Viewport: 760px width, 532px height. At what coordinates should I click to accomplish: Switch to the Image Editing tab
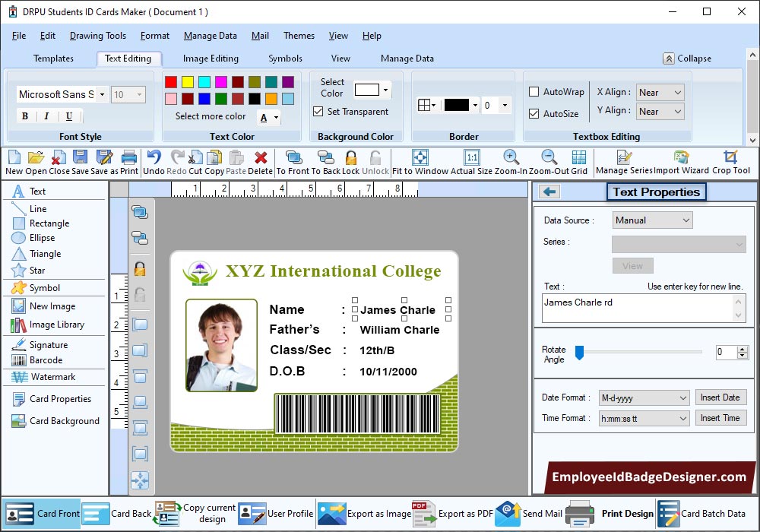pyautogui.click(x=211, y=59)
